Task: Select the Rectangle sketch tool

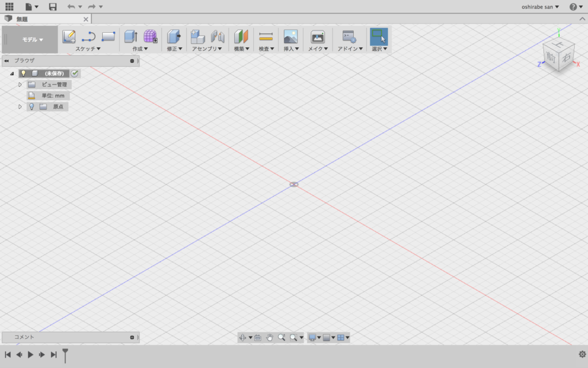Action: 108,36
